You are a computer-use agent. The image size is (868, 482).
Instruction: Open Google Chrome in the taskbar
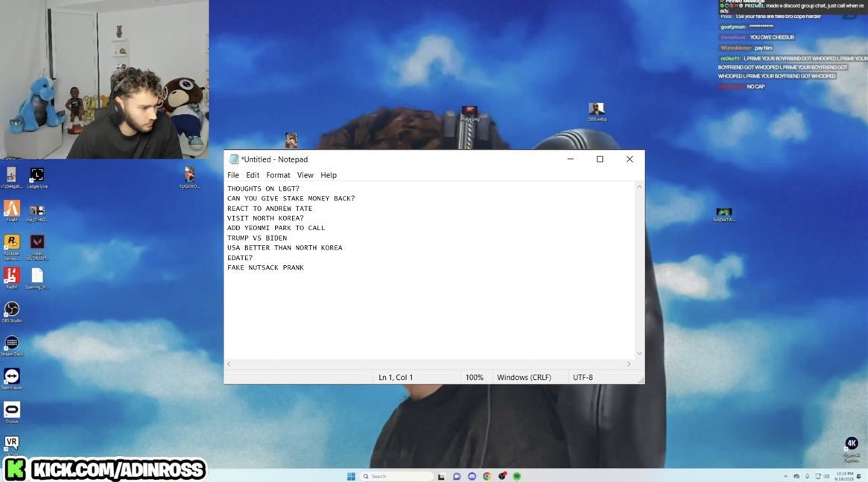point(487,477)
